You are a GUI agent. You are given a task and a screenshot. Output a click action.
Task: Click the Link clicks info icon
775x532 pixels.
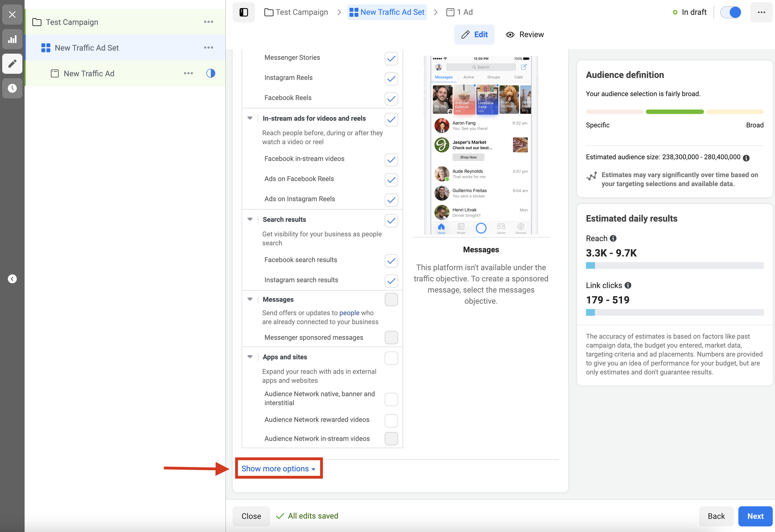coord(628,285)
